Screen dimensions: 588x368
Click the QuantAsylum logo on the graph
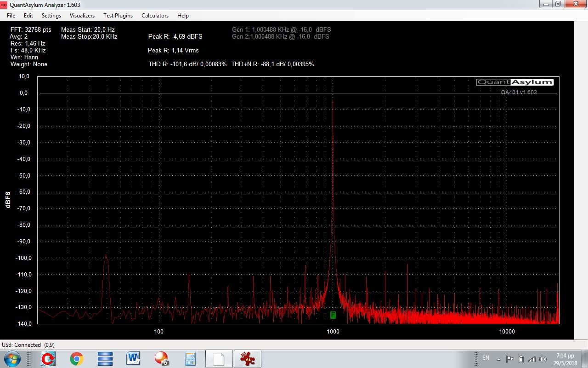[514, 82]
